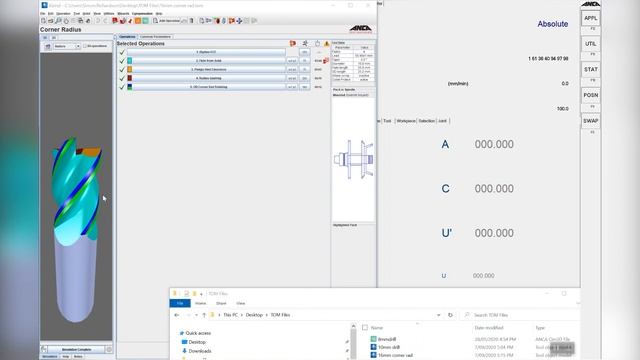Click the POSN button in machine panel
This screenshot has height=360, width=640.
pos(590,95)
